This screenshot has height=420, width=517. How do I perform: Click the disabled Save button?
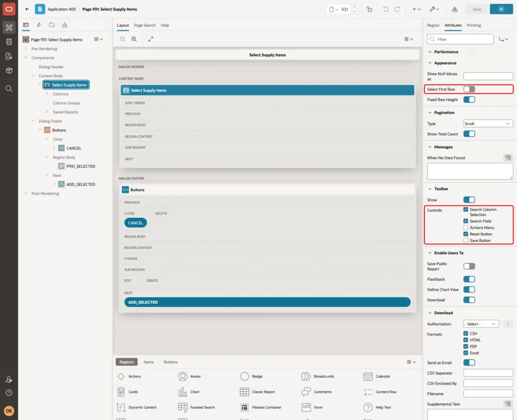pyautogui.click(x=477, y=9)
